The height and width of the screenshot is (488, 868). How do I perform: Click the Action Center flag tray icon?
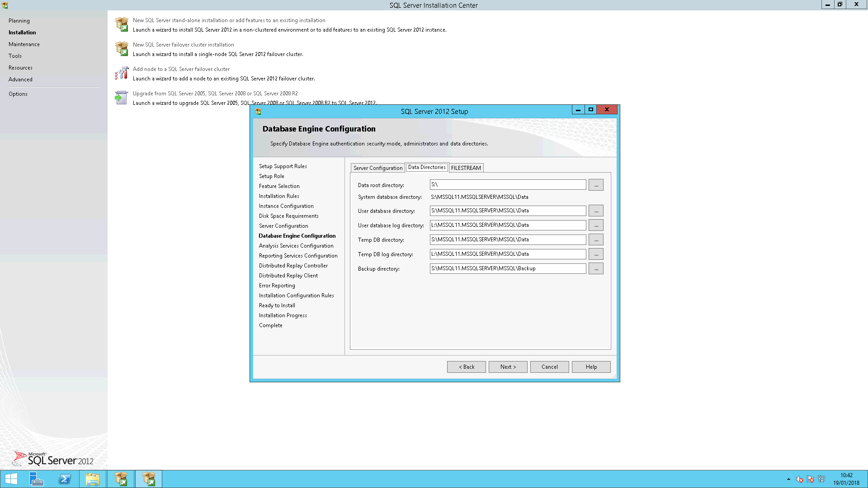pos(811,479)
